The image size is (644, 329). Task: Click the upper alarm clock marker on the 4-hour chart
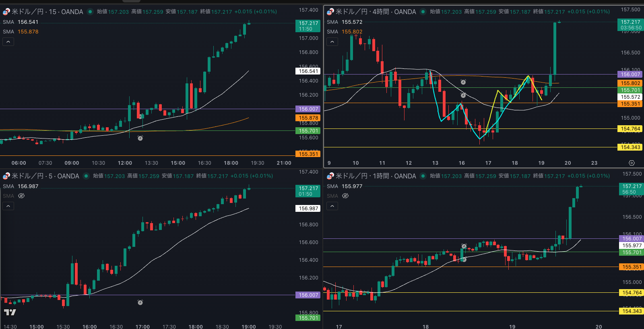pyautogui.click(x=463, y=82)
